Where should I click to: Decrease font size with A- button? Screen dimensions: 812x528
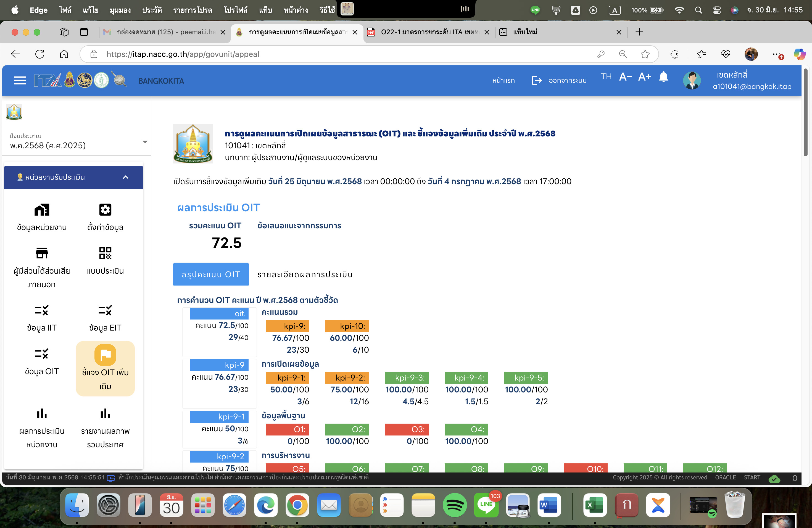click(625, 77)
